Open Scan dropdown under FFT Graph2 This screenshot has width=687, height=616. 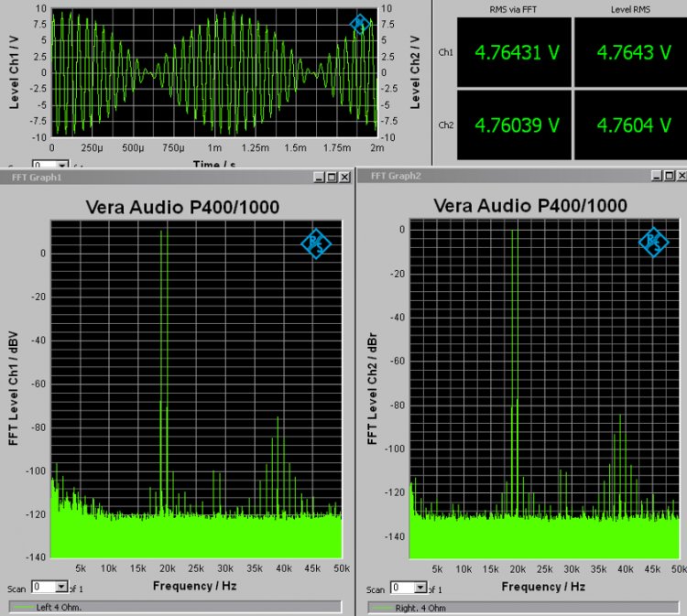420,588
